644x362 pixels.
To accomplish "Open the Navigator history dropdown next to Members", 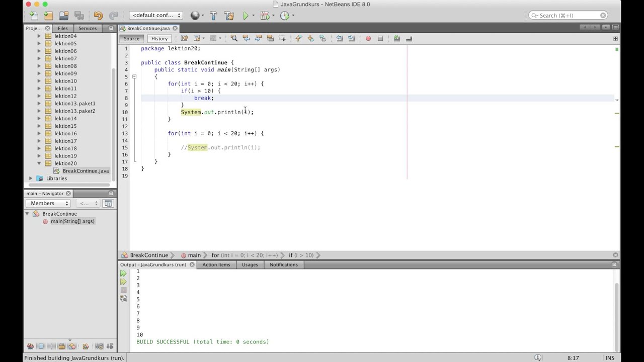I will (88, 203).
